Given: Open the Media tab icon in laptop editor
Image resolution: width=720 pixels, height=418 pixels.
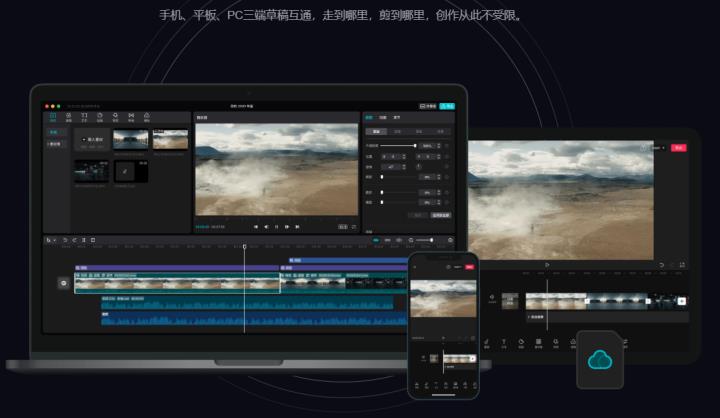Looking at the screenshot, I should 53,116.
